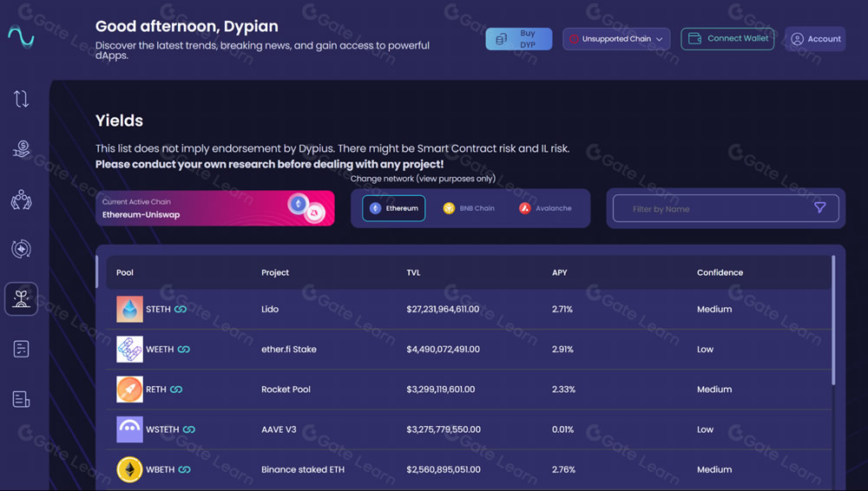Click the 2.76% APY value
The image size is (868, 491).
click(x=563, y=469)
